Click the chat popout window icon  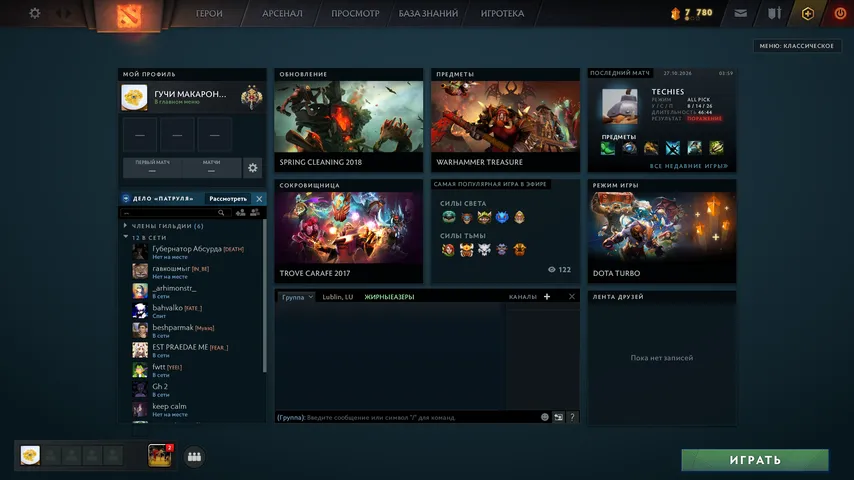558,417
